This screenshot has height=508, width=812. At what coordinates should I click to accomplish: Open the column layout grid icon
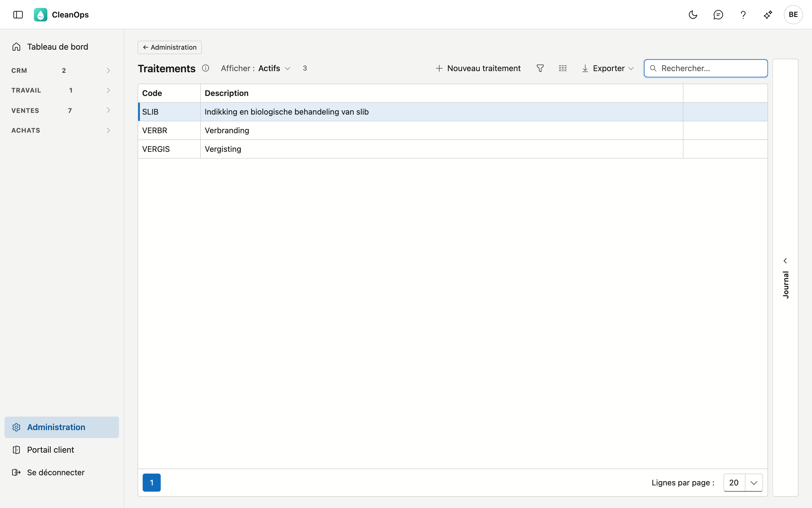coord(563,68)
